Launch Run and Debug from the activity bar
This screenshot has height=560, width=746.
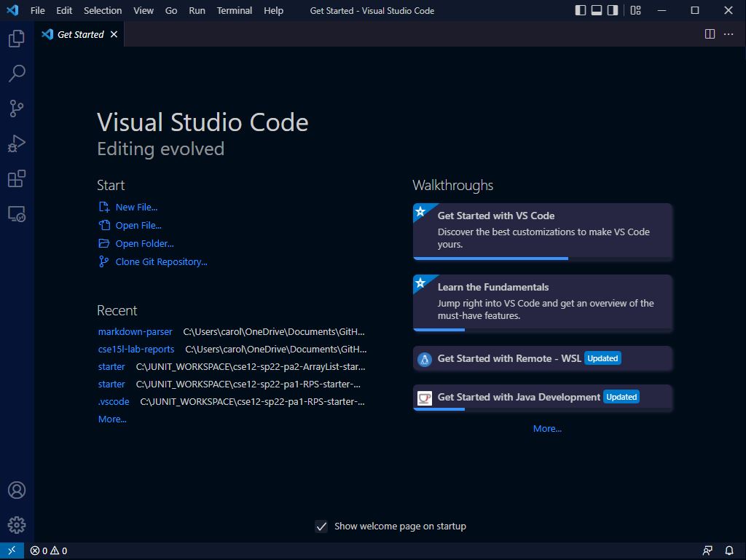click(x=16, y=143)
